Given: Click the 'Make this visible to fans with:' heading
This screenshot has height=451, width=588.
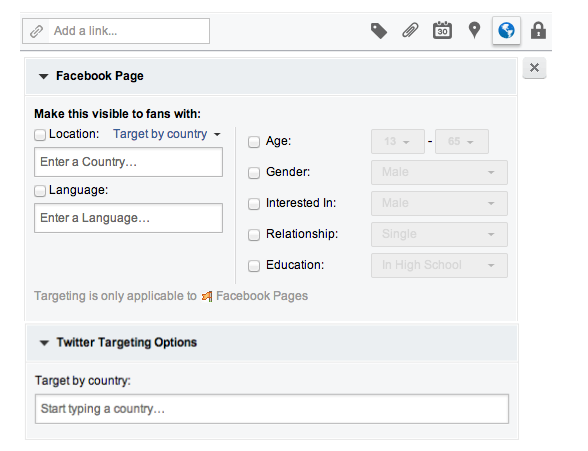Looking at the screenshot, I should [117, 114].
